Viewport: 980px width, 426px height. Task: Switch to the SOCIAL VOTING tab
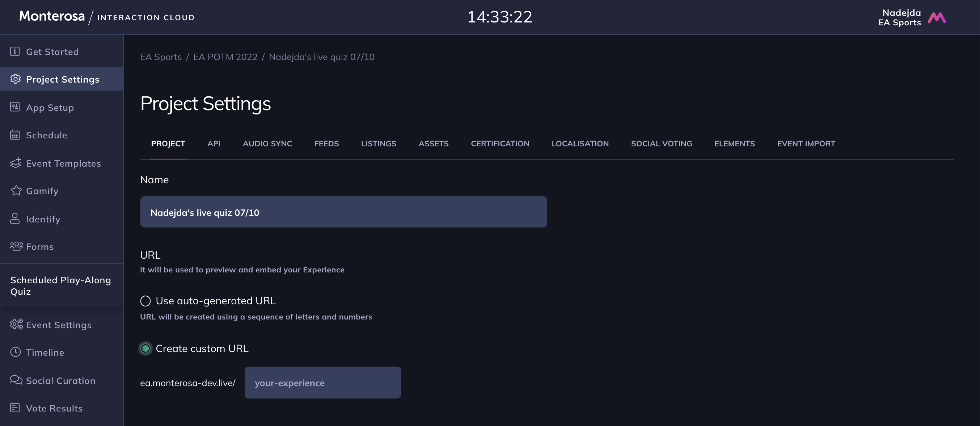point(662,143)
